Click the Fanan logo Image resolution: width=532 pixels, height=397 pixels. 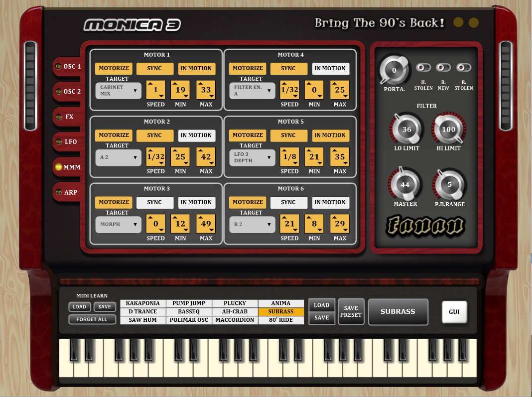click(425, 226)
